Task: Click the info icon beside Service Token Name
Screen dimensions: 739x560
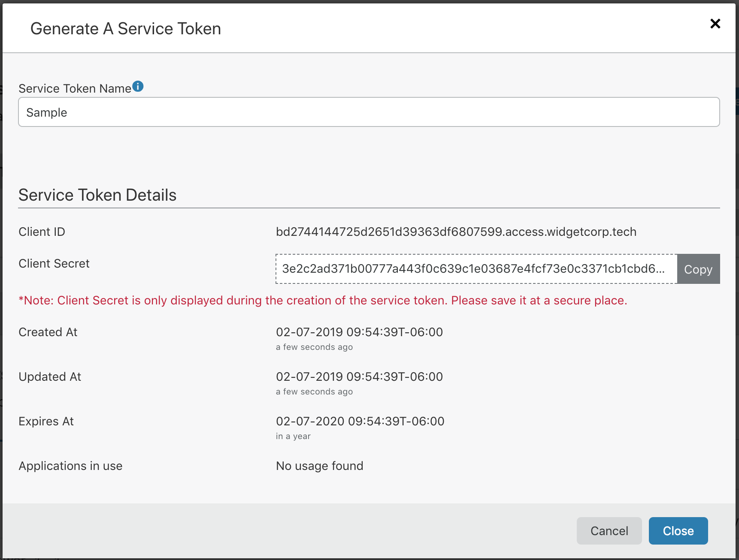Action: (x=138, y=86)
